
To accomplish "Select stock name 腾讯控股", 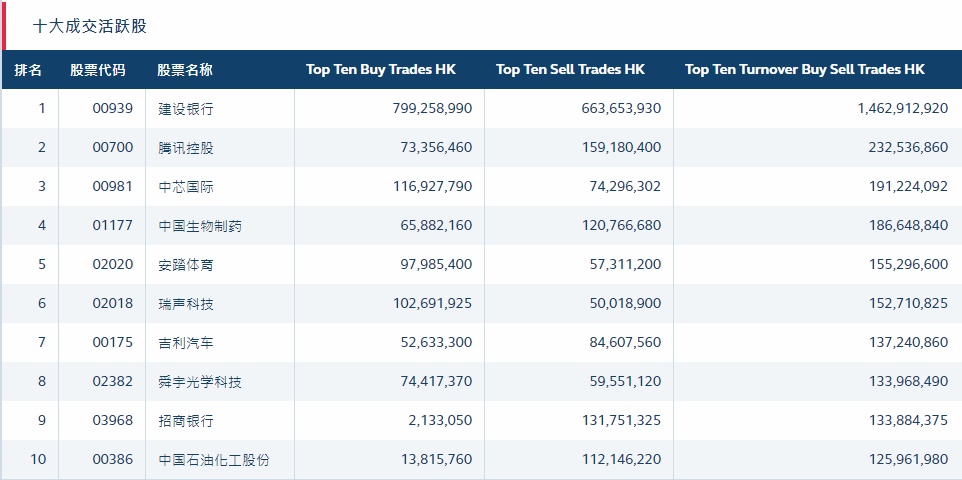I will (x=186, y=148).
